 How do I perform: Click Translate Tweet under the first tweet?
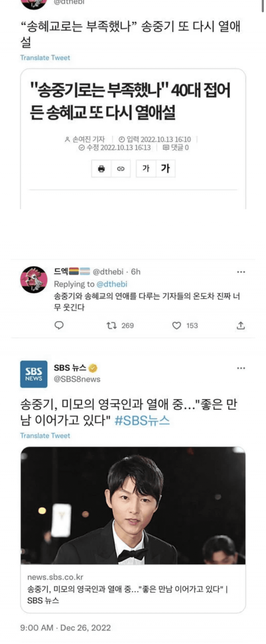click(x=45, y=58)
